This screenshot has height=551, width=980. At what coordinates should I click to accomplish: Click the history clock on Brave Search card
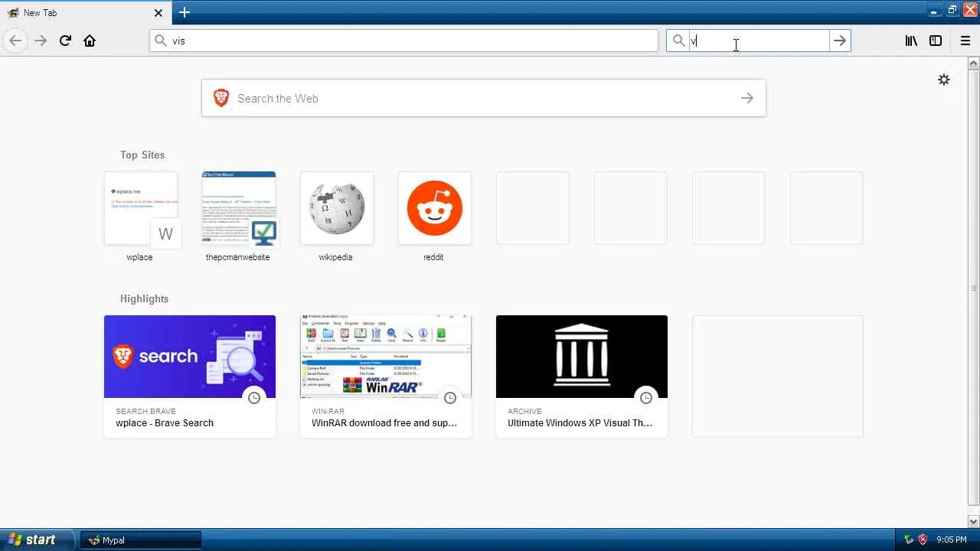(254, 397)
